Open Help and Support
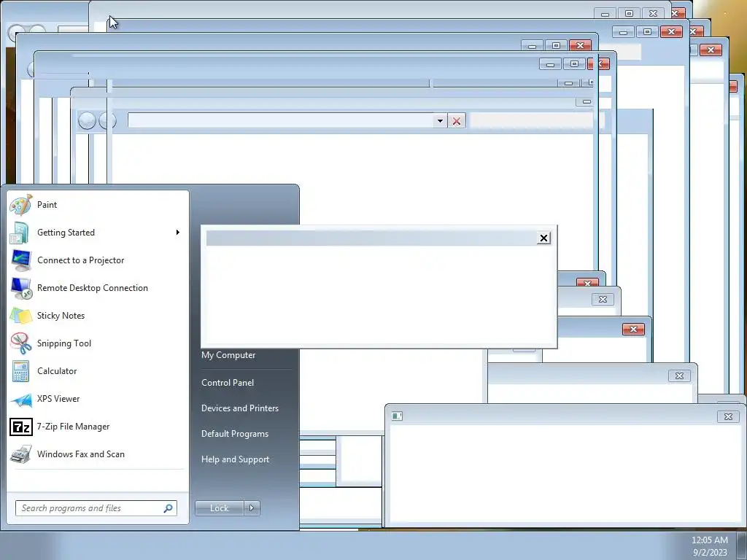The height and width of the screenshot is (560, 747). [x=236, y=459]
